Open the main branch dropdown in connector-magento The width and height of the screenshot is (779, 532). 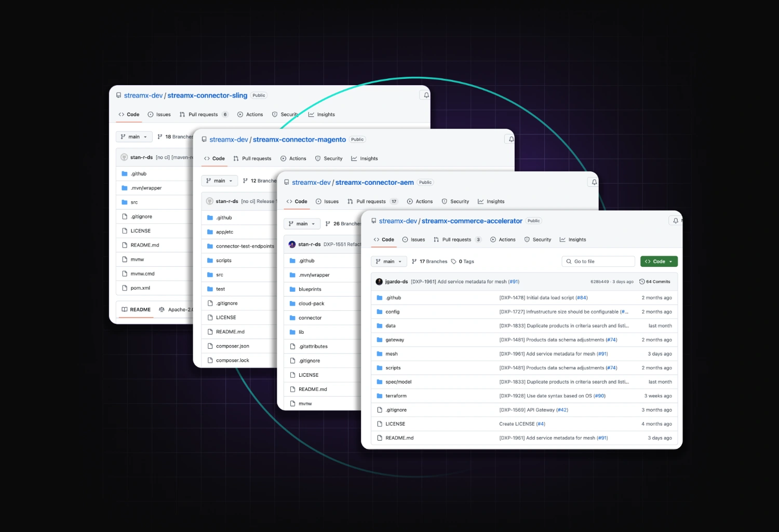point(219,181)
